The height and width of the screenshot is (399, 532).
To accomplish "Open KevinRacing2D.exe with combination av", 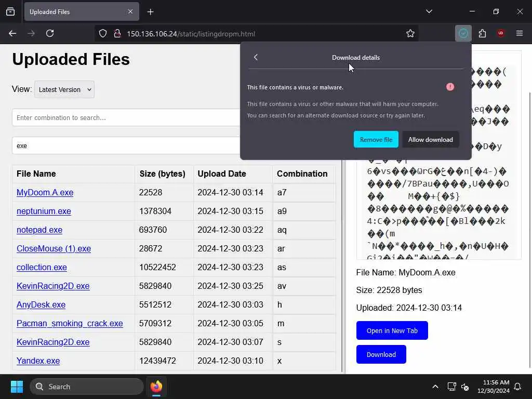I will [53, 286].
